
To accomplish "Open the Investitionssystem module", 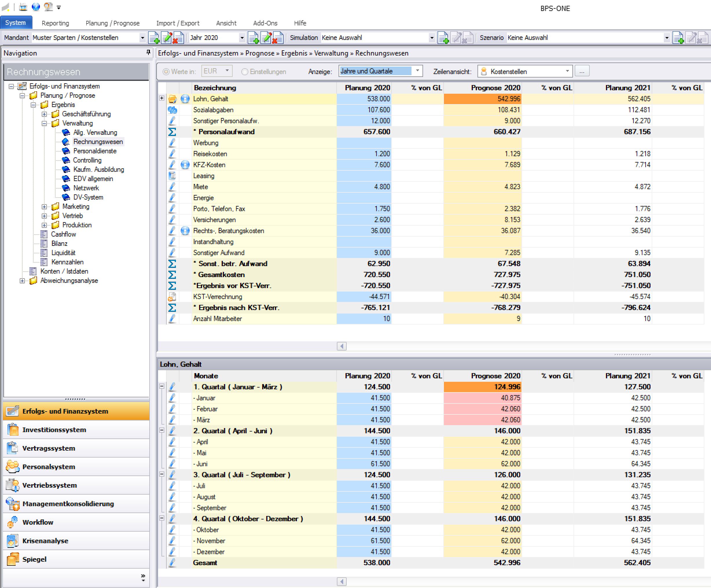I will click(x=76, y=430).
